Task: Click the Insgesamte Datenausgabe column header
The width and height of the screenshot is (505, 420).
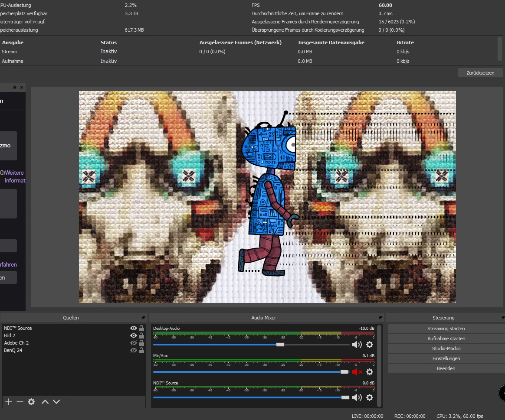Action: (331, 42)
